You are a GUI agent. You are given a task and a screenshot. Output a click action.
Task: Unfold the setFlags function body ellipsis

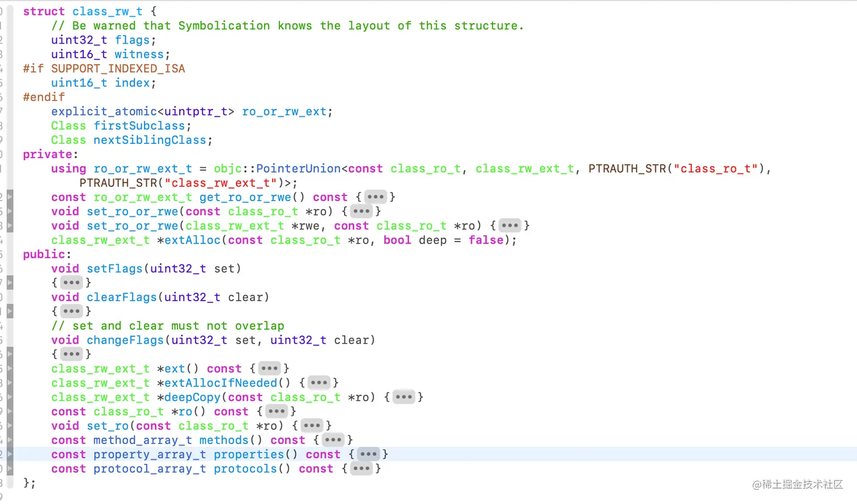(x=71, y=283)
